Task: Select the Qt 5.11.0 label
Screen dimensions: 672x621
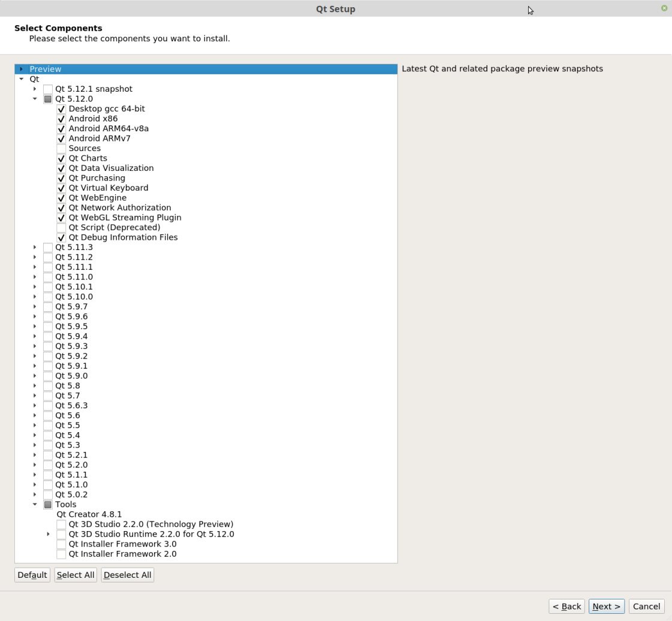Action: 74,277
